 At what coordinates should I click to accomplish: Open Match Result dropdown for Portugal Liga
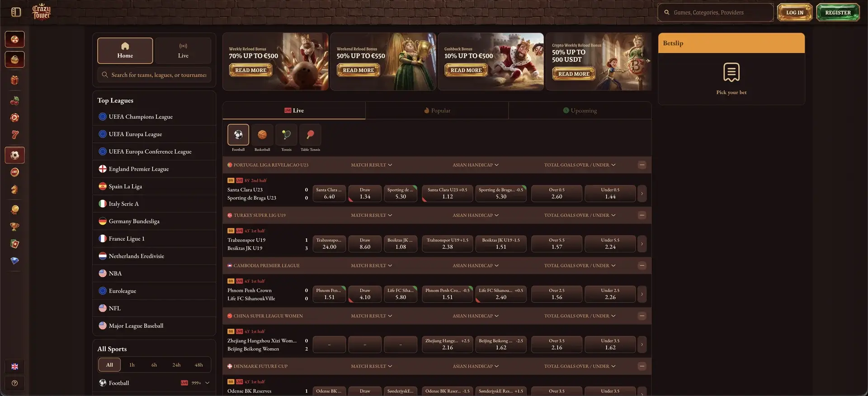(x=372, y=165)
